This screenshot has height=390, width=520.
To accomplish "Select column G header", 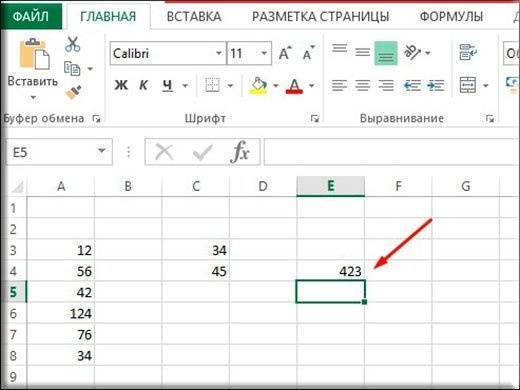I will (466, 186).
